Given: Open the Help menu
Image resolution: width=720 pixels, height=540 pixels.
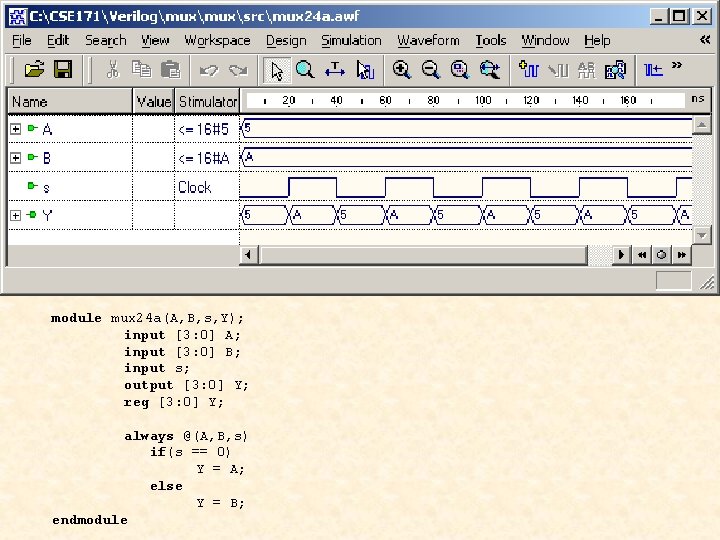Looking at the screenshot, I should coord(597,40).
